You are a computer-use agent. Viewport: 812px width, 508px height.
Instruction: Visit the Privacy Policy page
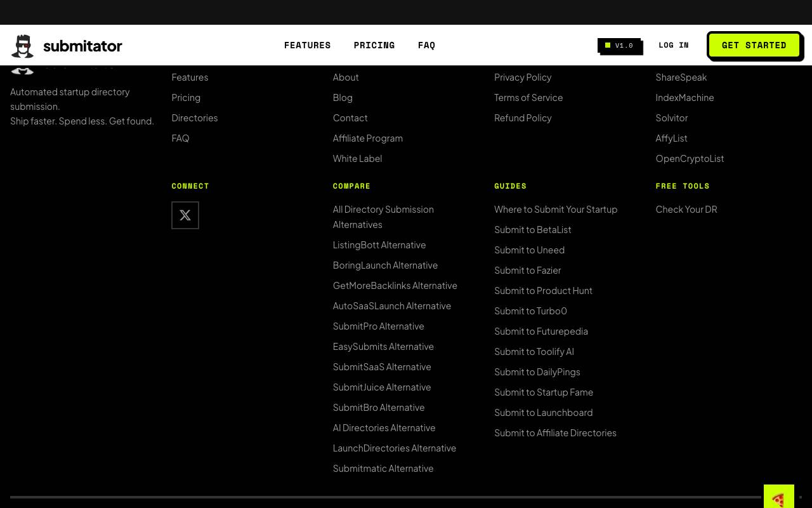click(523, 77)
